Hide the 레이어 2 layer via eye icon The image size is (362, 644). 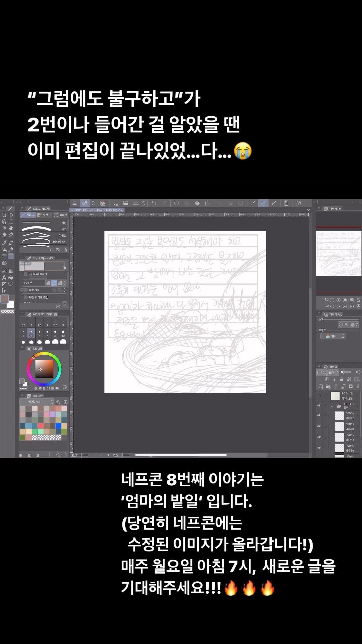(319, 415)
